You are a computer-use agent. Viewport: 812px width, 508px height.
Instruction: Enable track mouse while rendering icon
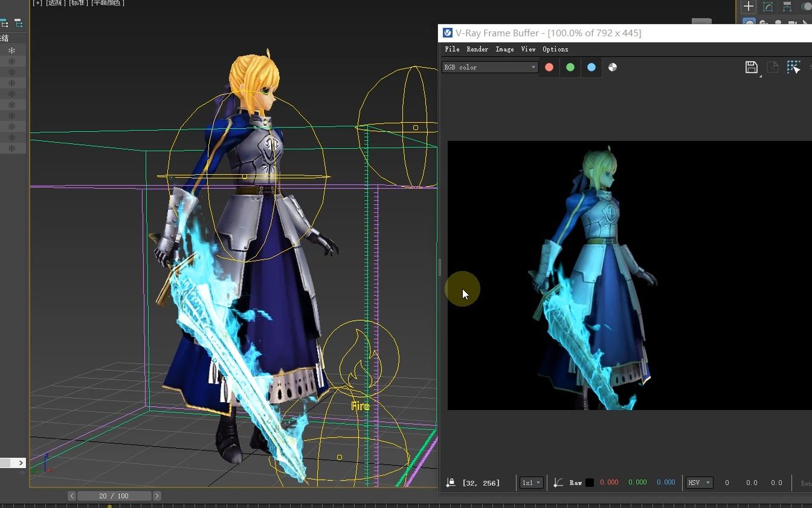(x=794, y=67)
